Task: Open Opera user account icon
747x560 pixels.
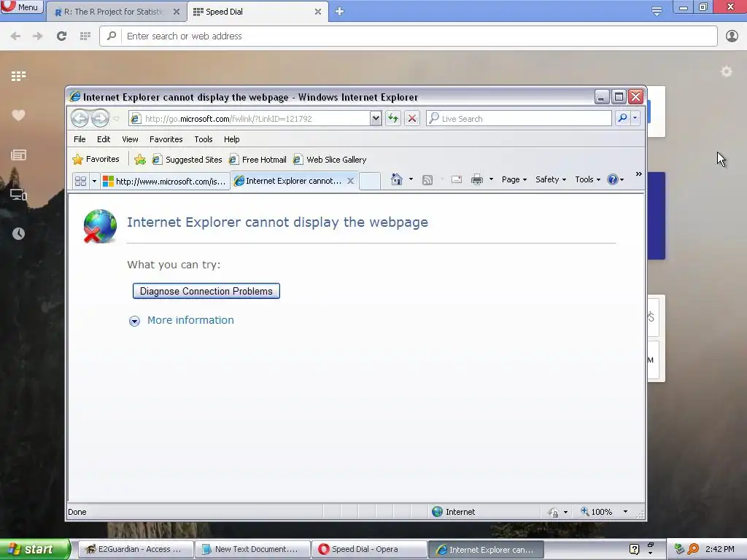Action: 732,36
